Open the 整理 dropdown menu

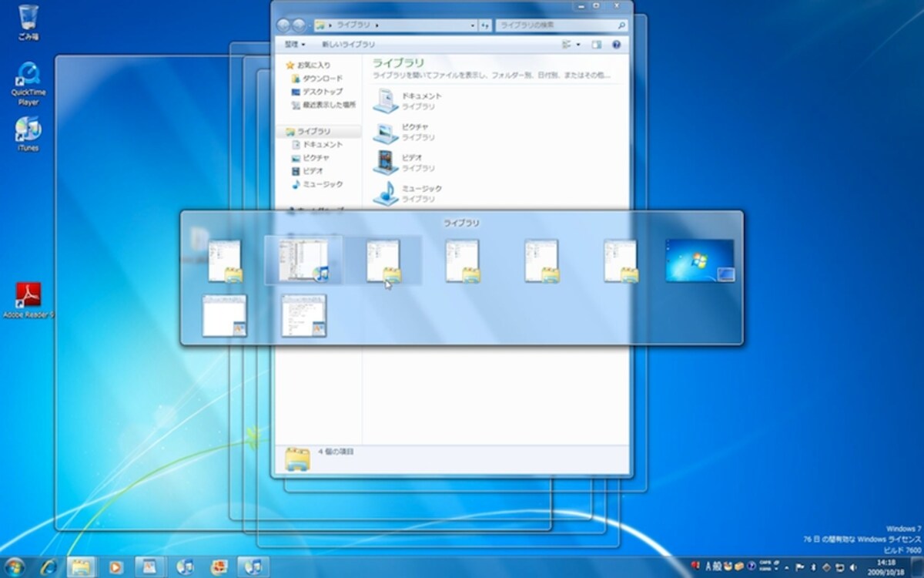pyautogui.click(x=294, y=45)
